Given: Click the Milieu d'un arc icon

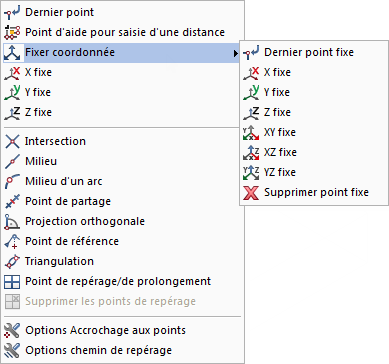Looking at the screenshot, I should click(12, 182).
